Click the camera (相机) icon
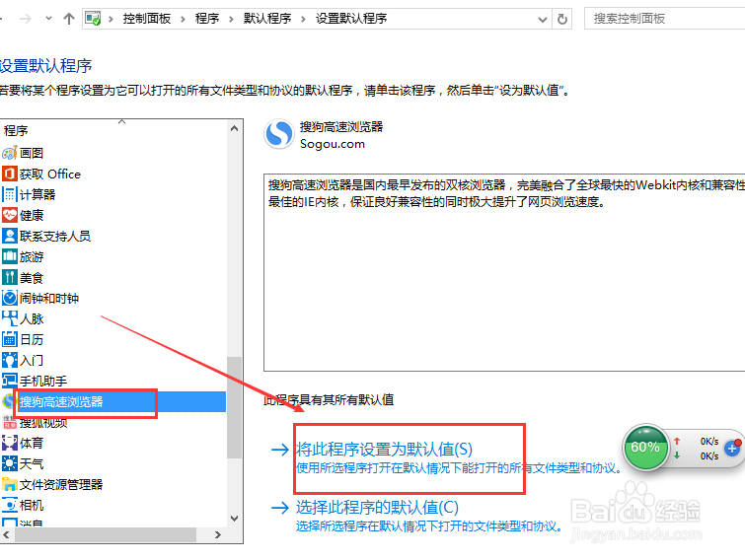The height and width of the screenshot is (560, 745). (10, 506)
